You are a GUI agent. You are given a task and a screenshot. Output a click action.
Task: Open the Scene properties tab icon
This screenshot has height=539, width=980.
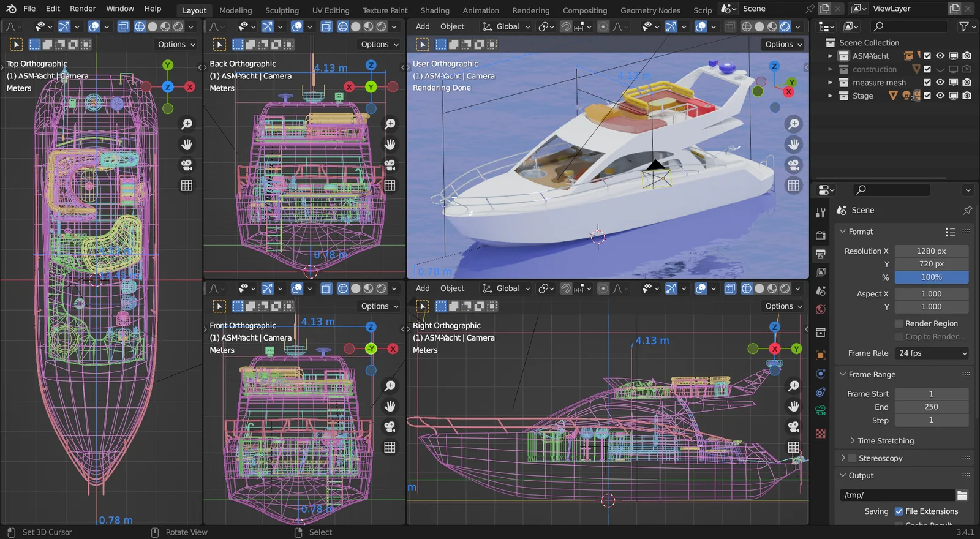click(x=821, y=291)
